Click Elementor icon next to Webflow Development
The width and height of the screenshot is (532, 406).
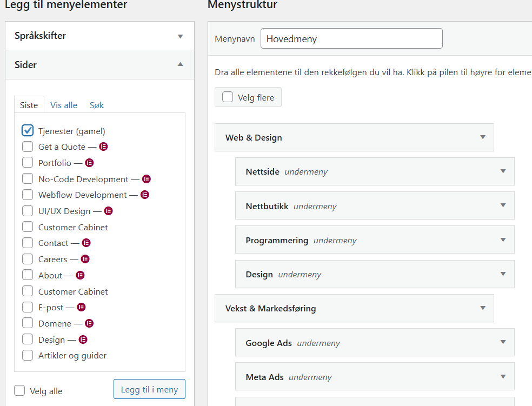point(145,195)
